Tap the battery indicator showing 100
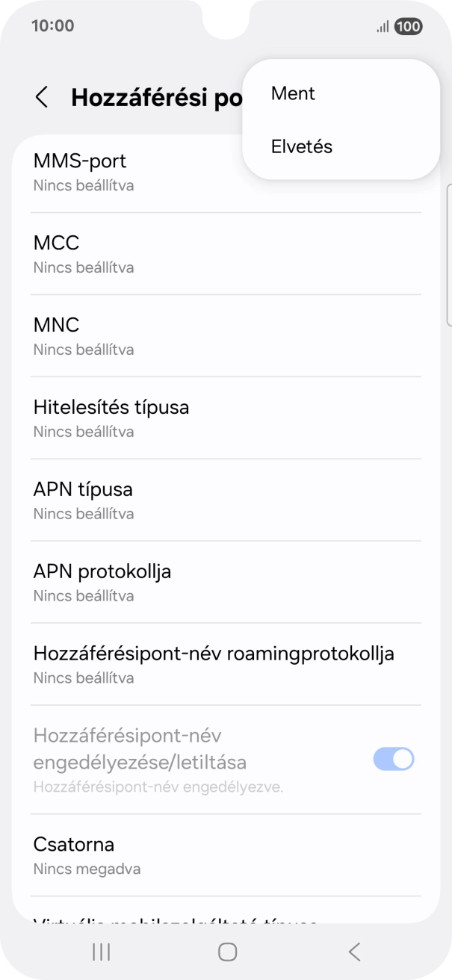The width and height of the screenshot is (452, 980). click(x=406, y=26)
